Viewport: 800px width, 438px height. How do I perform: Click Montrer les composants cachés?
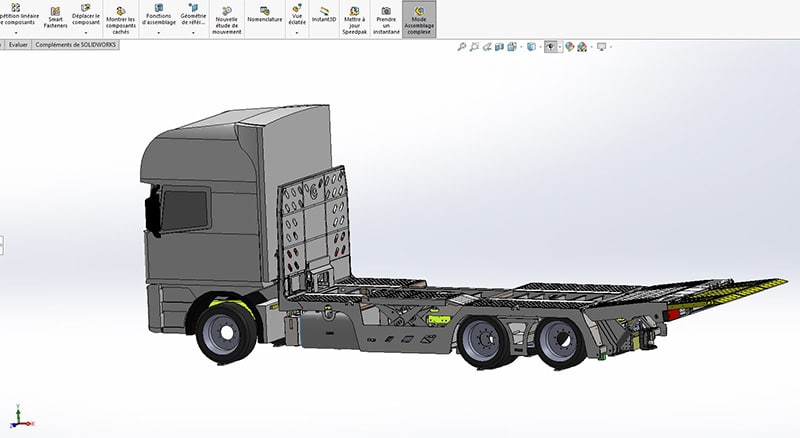[x=120, y=20]
